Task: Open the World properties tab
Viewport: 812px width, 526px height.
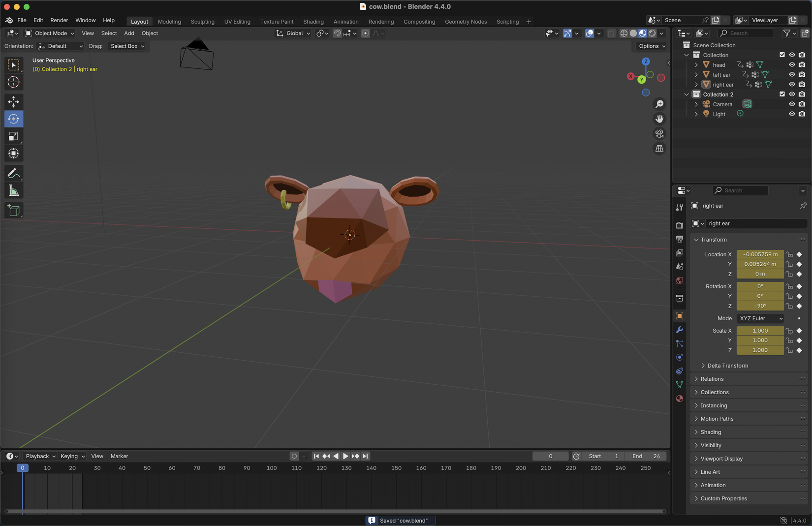Action: (680, 280)
